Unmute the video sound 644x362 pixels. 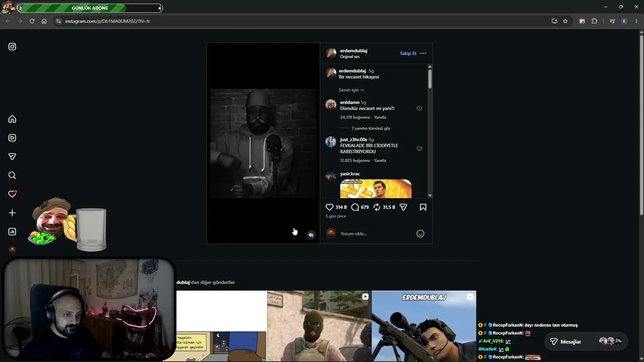pyautogui.click(x=311, y=235)
